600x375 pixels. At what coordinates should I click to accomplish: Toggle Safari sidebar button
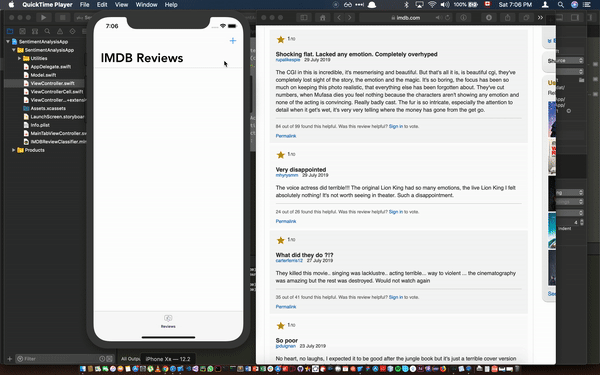pos(304,18)
